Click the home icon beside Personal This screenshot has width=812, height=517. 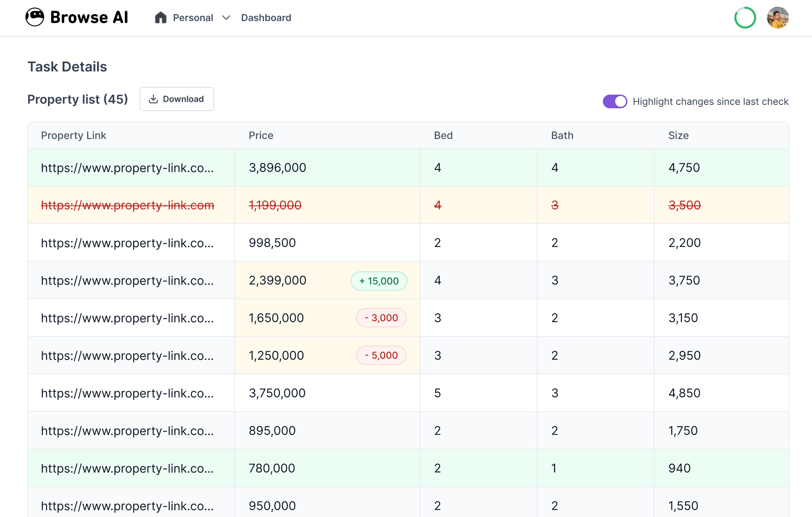click(x=161, y=17)
